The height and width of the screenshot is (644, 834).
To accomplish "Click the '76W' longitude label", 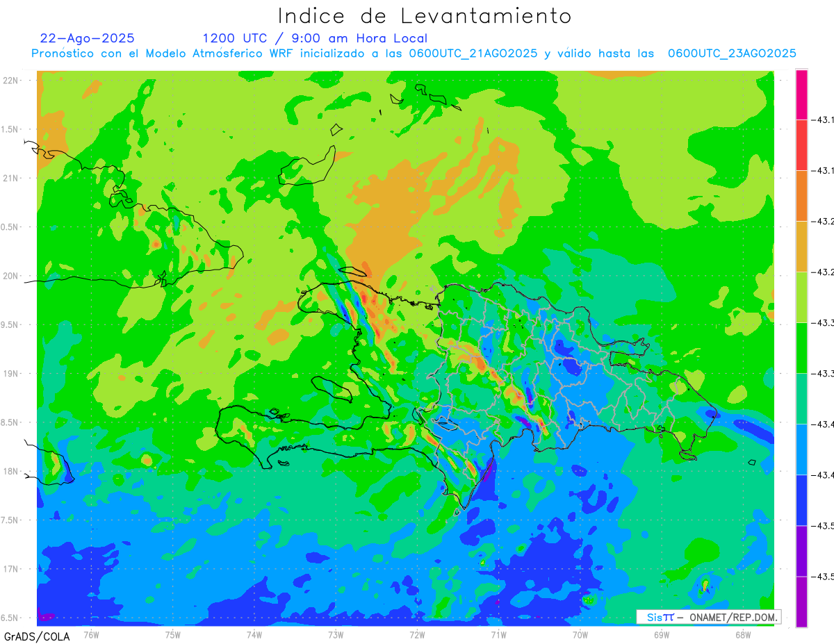I will click(x=91, y=634).
